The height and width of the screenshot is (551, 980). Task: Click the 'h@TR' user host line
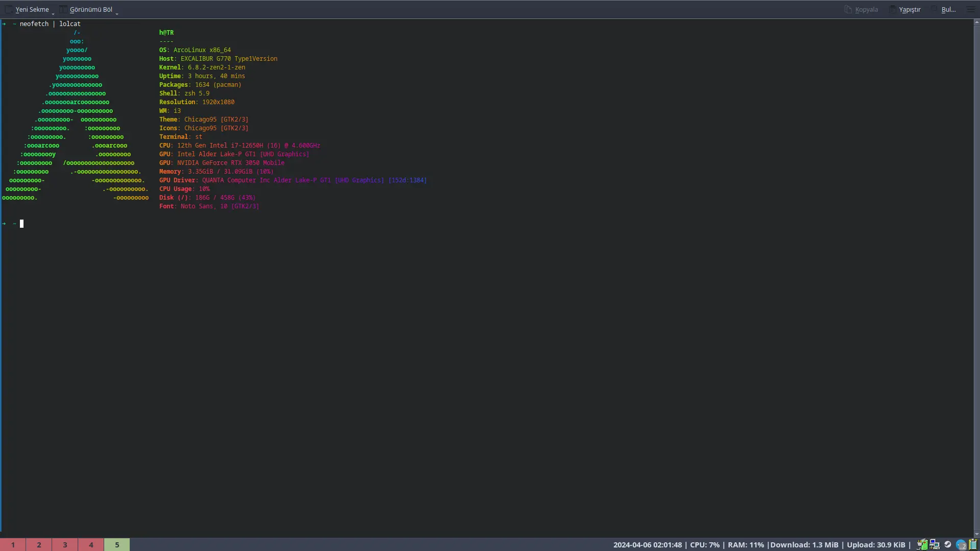(x=166, y=33)
